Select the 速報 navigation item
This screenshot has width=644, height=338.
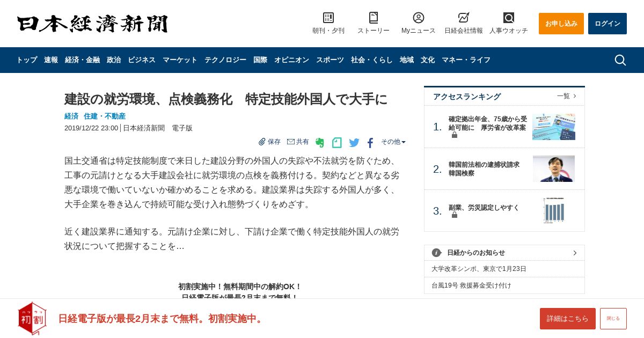[51, 60]
